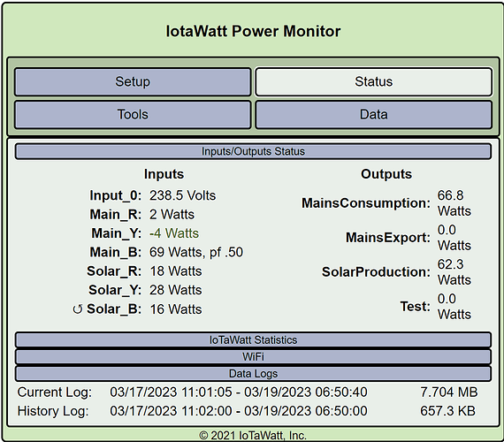
Task: Collapse the Inputs/Outputs Status section
Action: tap(253, 151)
